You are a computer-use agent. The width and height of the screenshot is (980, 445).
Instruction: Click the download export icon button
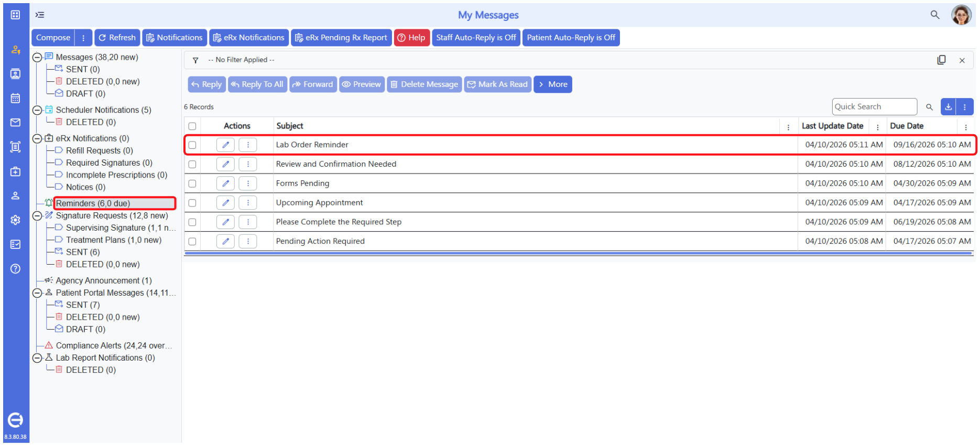[948, 107]
